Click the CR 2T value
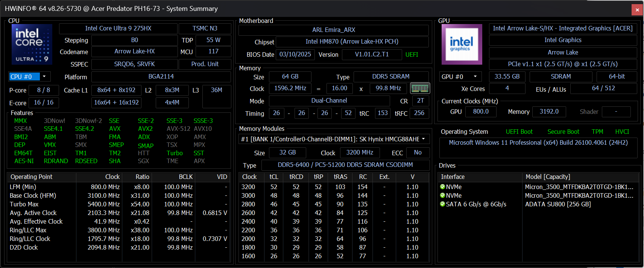The height and width of the screenshot is (268, 644). 421,101
